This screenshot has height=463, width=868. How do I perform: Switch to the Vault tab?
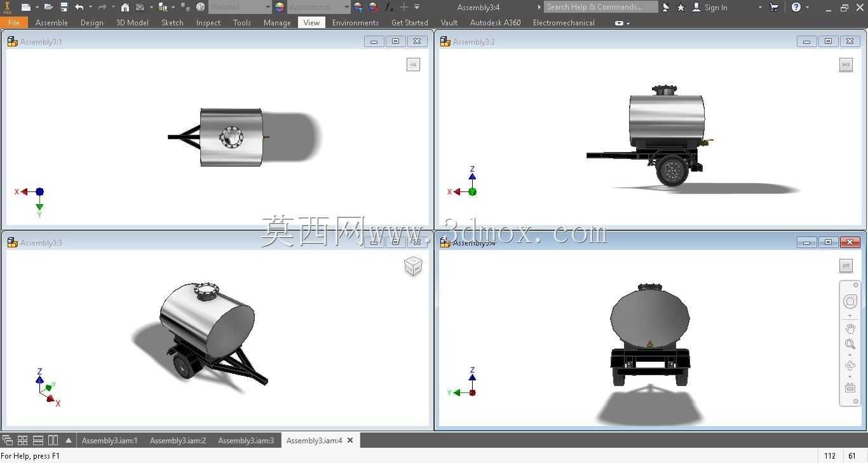449,22
